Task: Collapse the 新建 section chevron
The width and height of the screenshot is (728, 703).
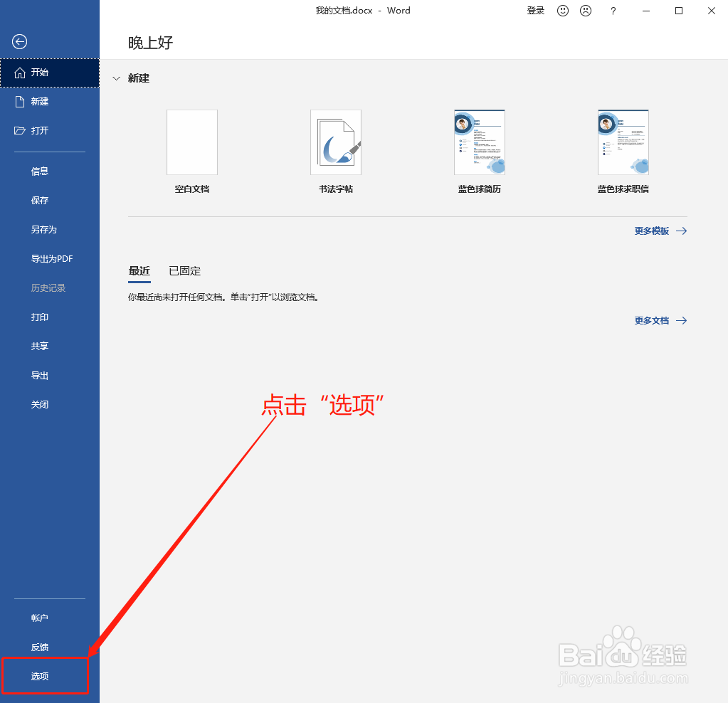Action: [116, 78]
